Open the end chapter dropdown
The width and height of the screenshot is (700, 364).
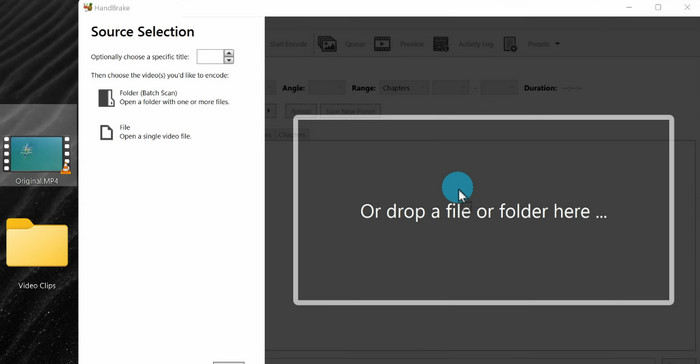pos(499,88)
